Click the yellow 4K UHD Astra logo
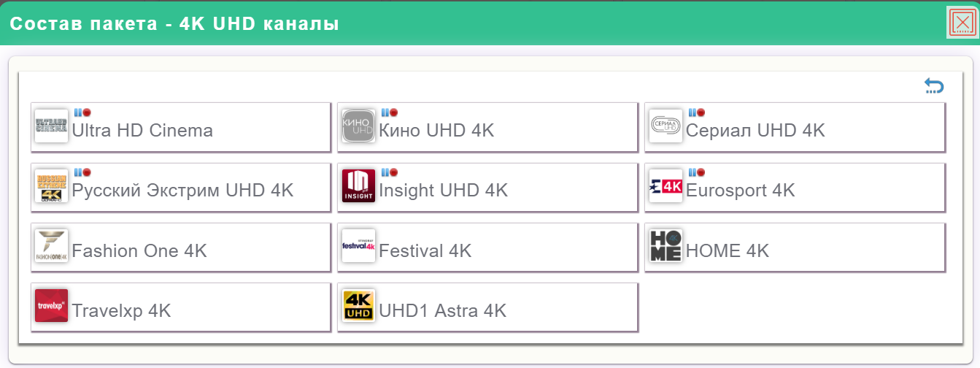 coord(358,306)
